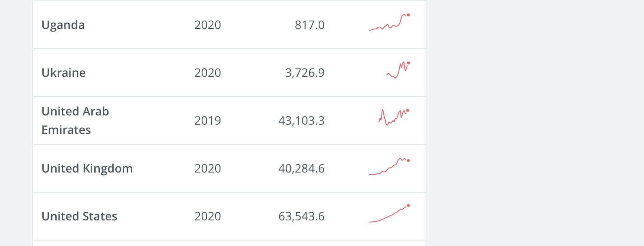Click the 63,543.6 United States value
This screenshot has width=644, height=246.
[301, 217]
